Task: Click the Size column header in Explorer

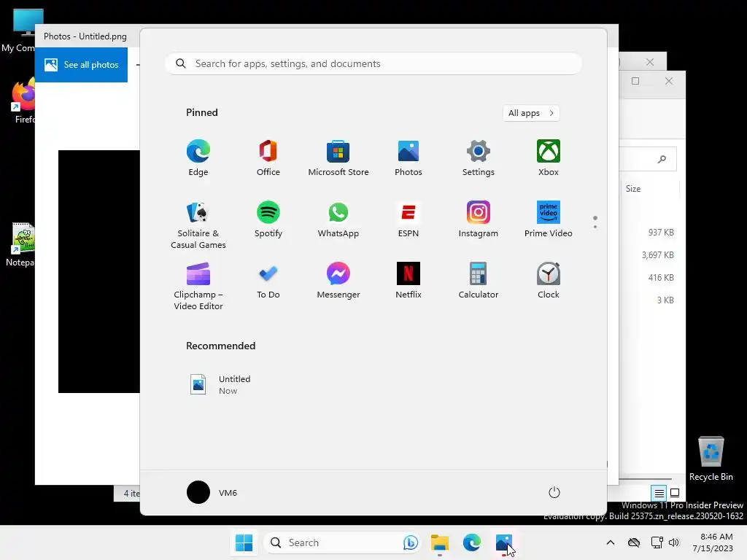Action: (x=650, y=189)
